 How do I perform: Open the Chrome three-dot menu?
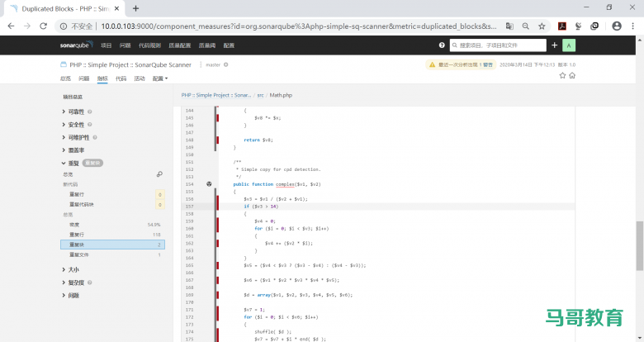632,26
